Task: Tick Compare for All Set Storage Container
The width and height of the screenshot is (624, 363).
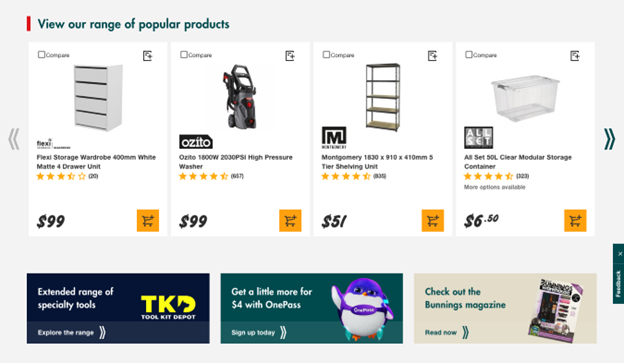Action: click(469, 55)
